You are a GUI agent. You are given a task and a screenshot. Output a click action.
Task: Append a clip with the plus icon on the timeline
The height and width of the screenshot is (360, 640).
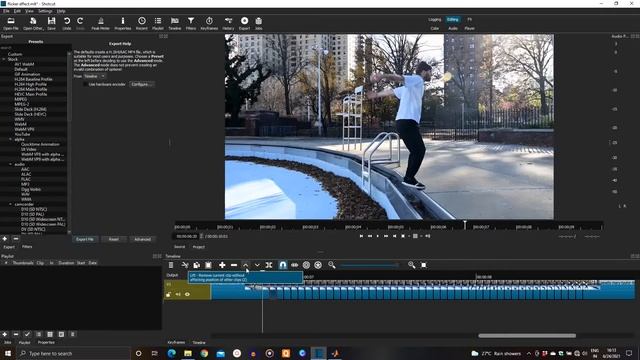coord(222,265)
